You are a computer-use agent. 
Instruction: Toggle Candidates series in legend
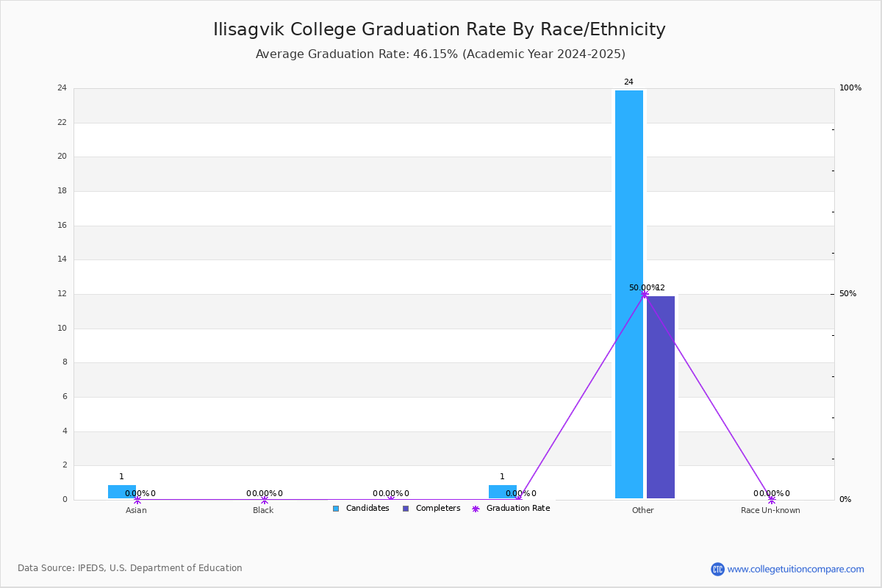(x=361, y=509)
